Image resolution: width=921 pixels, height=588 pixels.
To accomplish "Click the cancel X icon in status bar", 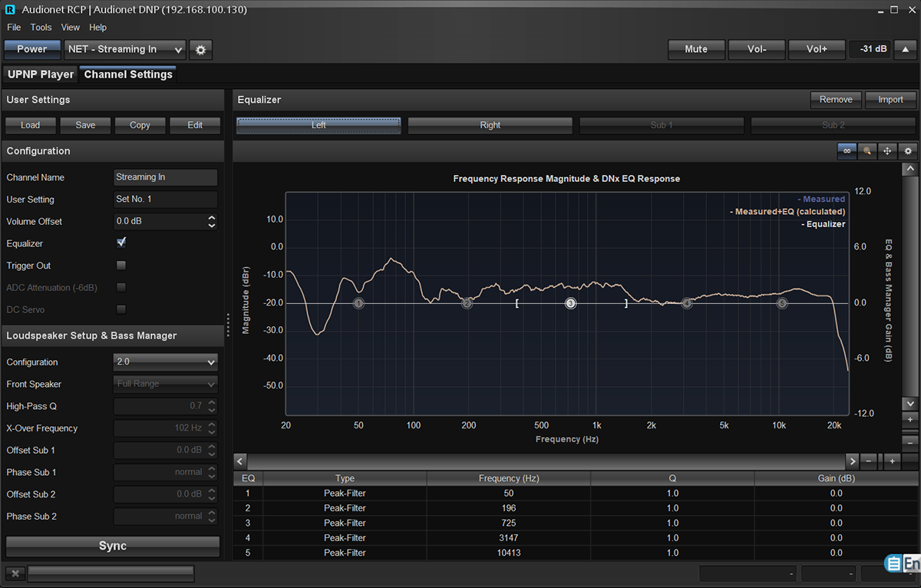I will 15,573.
